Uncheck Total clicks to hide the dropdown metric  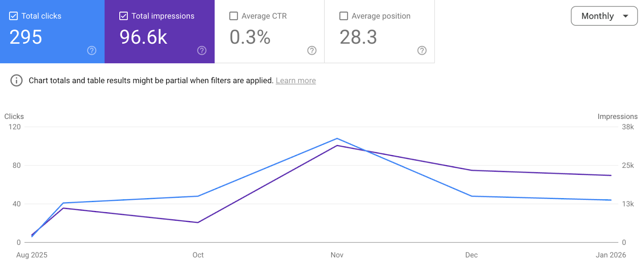point(13,16)
